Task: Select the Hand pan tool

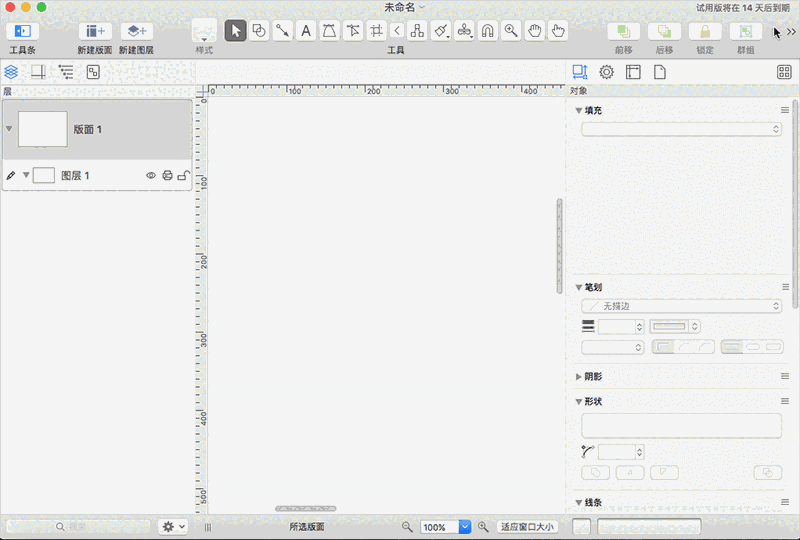Action: click(x=534, y=31)
